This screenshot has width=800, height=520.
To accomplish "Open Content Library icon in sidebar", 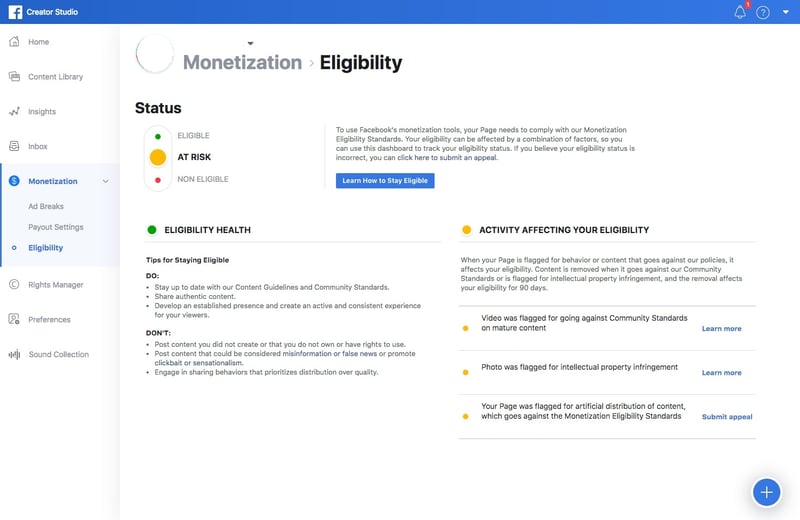I will tap(14, 77).
